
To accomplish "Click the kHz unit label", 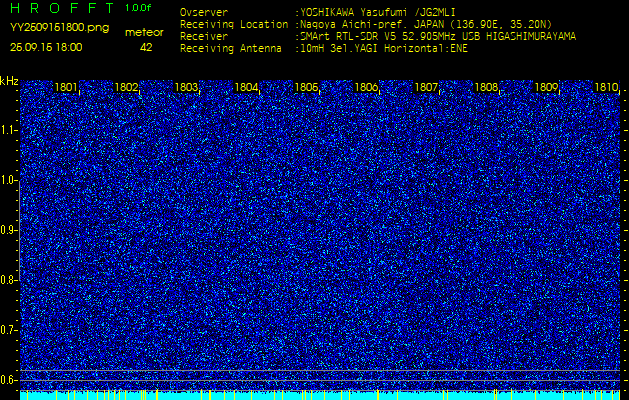I will (x=9, y=81).
